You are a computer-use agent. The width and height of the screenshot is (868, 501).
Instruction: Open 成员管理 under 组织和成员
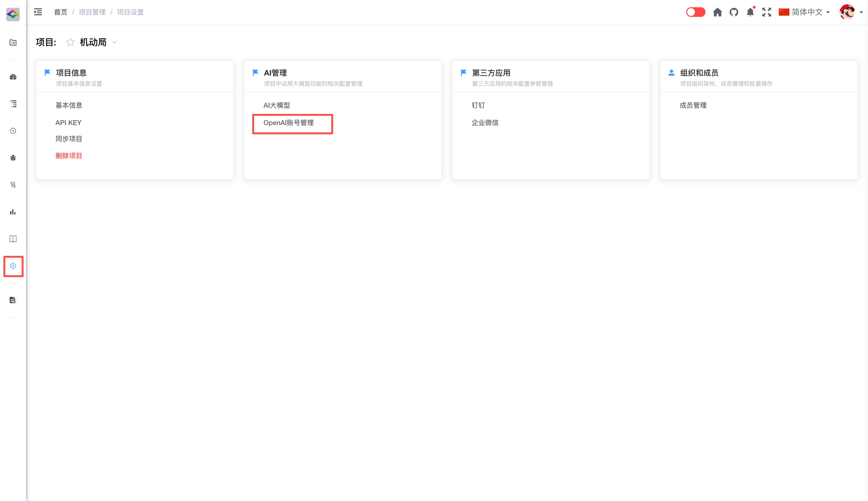click(x=693, y=105)
